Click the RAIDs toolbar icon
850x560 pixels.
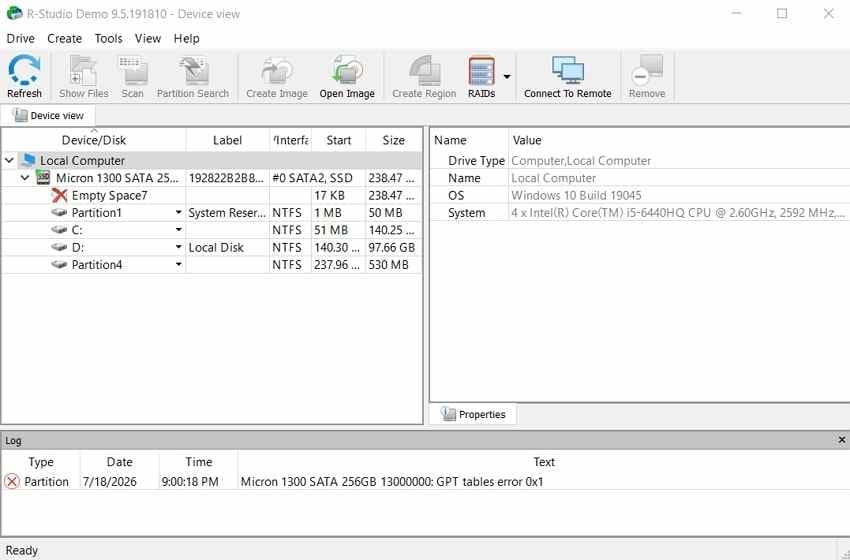(x=481, y=70)
